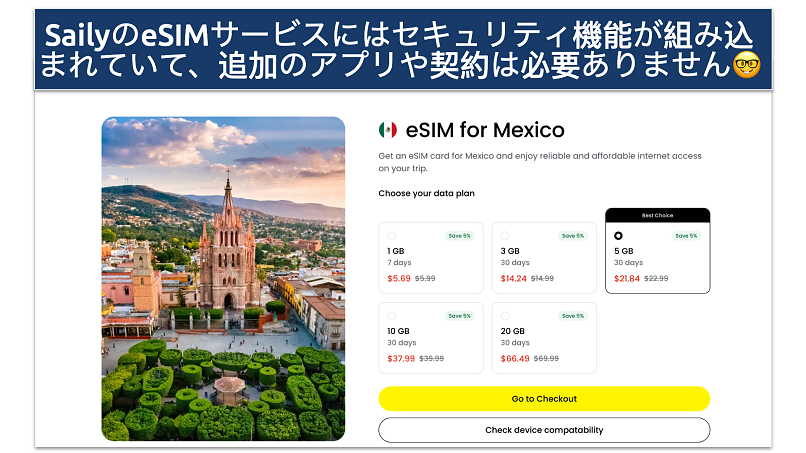Select the 1 GB plan radio button
806x453 pixels.
pyautogui.click(x=392, y=235)
